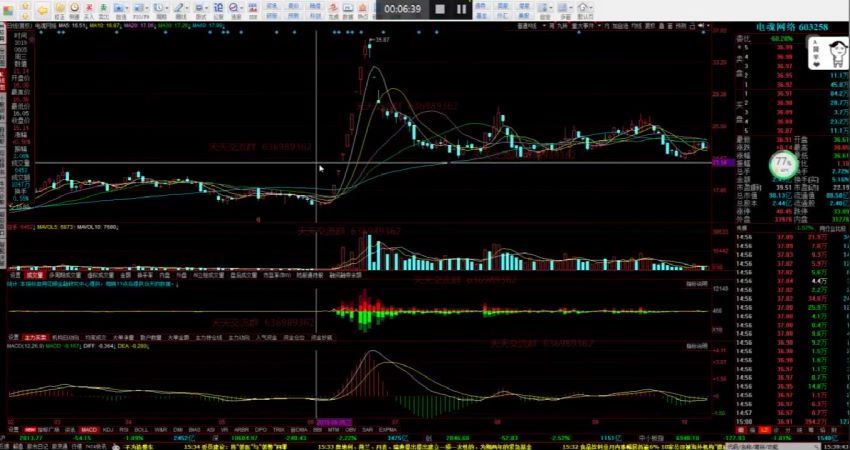850x450 pixels.
Task: Click 设置 beside the MACD indicator tabs
Action: 12,429
